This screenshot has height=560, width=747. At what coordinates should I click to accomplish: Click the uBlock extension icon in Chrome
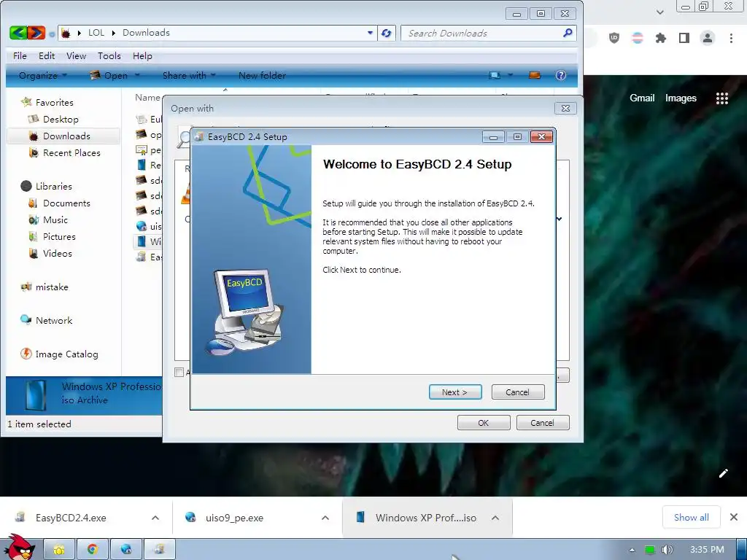point(614,38)
